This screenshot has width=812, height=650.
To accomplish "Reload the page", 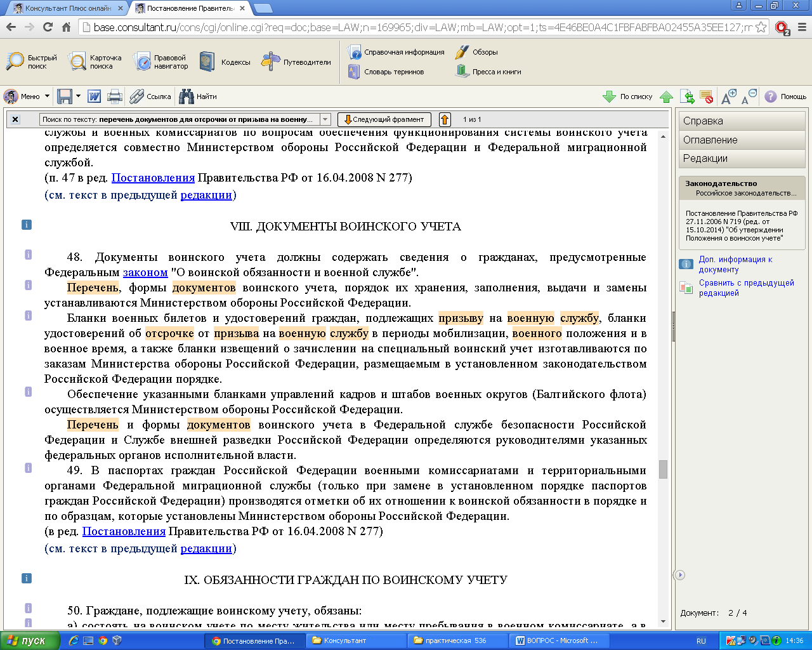I will [x=48, y=27].
